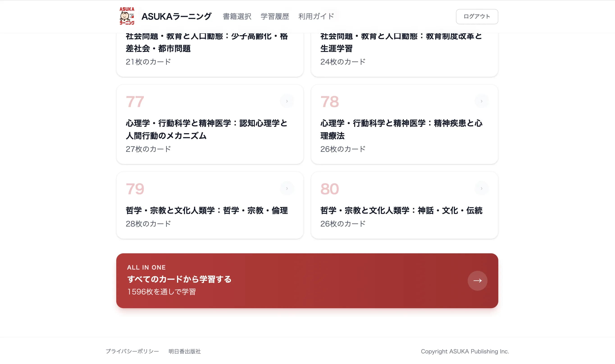The image size is (615, 364).
Task: Click the number 80 on card
Action: [329, 189]
